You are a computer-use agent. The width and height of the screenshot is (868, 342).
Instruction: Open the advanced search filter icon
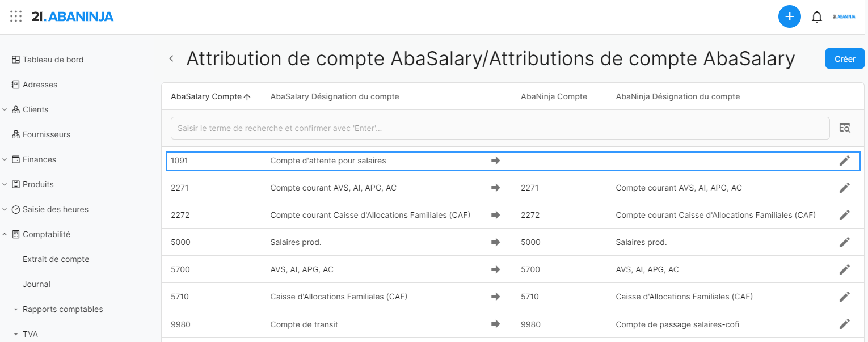(845, 128)
